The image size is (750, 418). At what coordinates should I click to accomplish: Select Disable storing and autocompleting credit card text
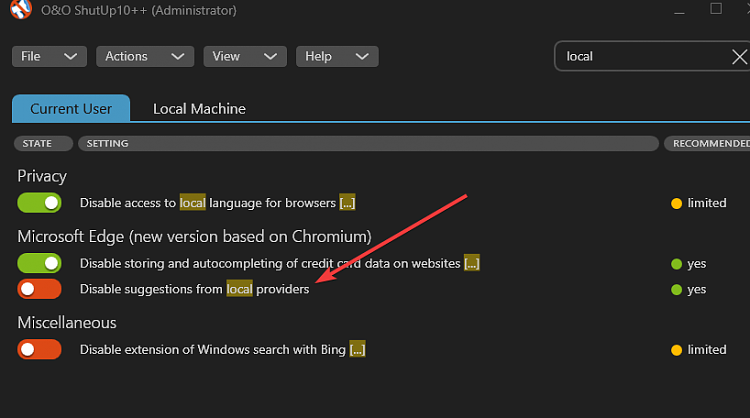click(270, 264)
